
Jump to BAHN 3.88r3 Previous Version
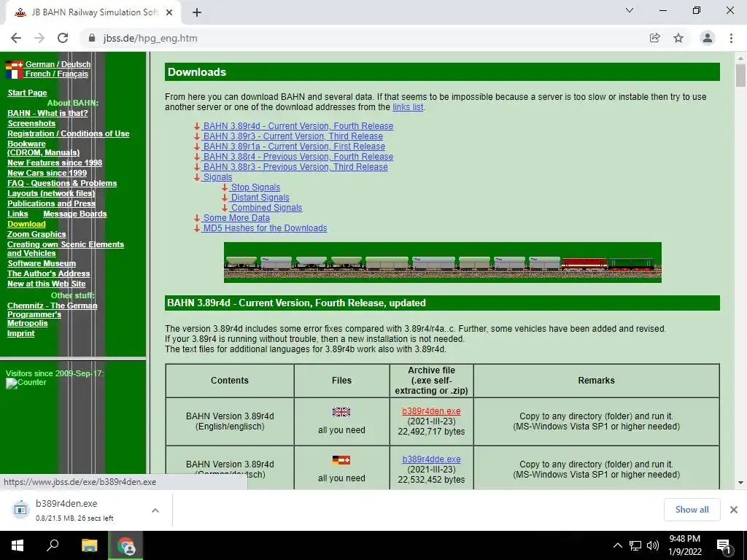[295, 167]
